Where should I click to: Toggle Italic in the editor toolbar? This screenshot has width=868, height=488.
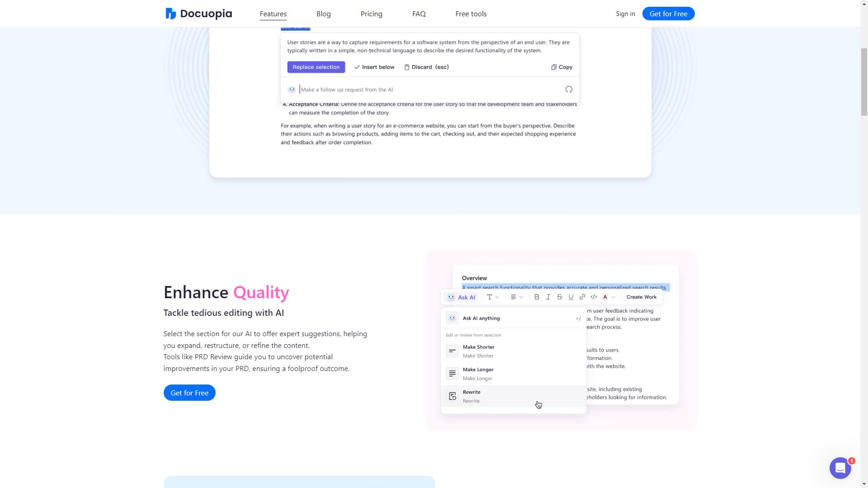(548, 297)
